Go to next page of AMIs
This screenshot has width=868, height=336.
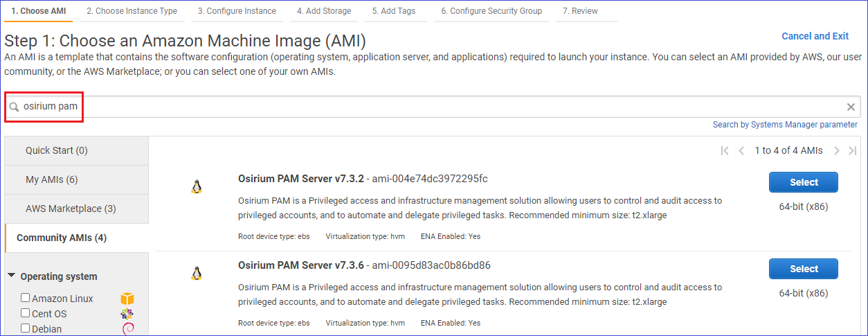pos(836,150)
